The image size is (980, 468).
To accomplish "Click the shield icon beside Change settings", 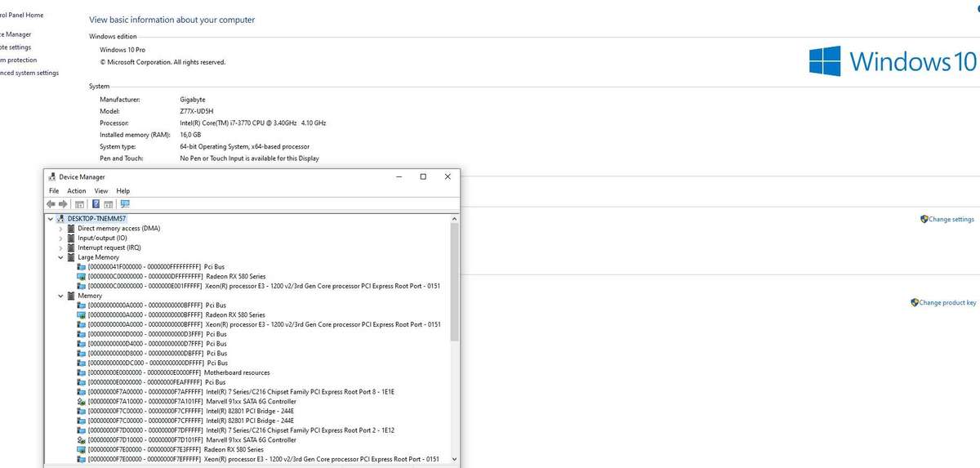I will (924, 220).
